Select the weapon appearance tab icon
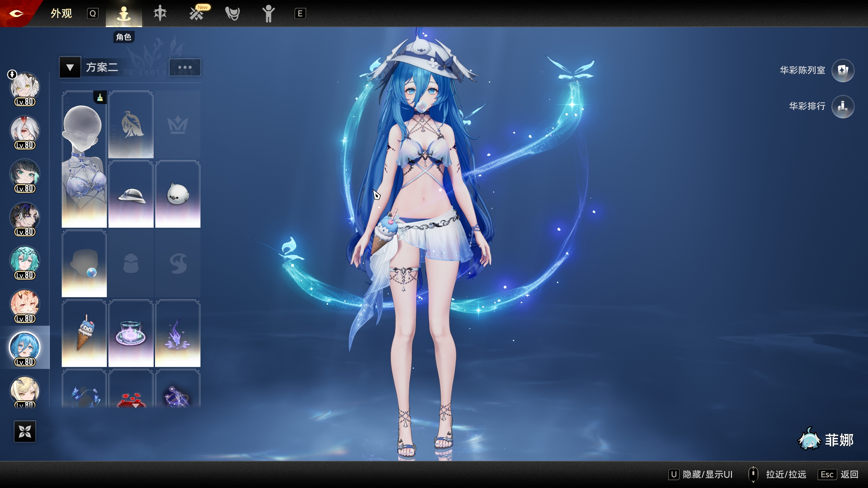Screen dimensions: 868x488 pos(160,14)
